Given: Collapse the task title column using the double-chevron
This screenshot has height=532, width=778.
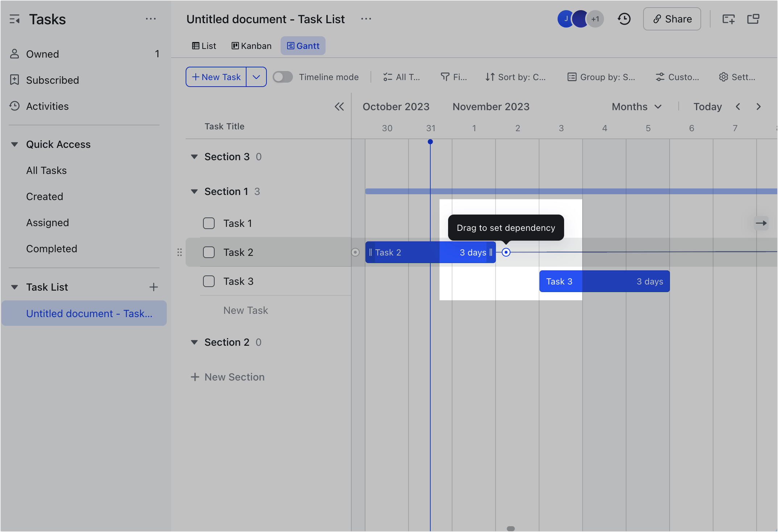Looking at the screenshot, I should tap(339, 106).
